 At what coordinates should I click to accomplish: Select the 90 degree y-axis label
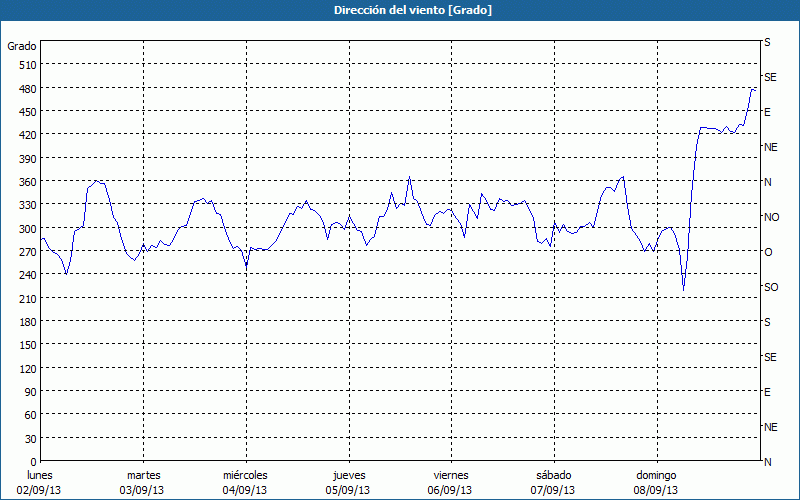point(28,391)
